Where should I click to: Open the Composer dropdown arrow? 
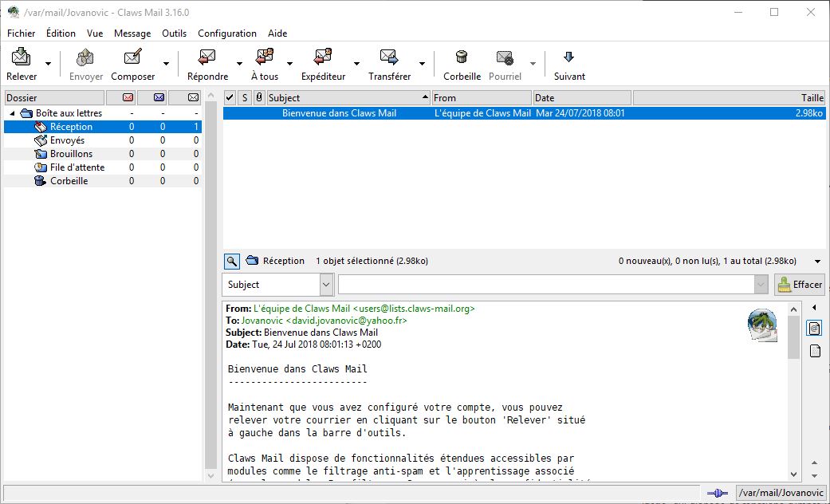[x=166, y=64]
